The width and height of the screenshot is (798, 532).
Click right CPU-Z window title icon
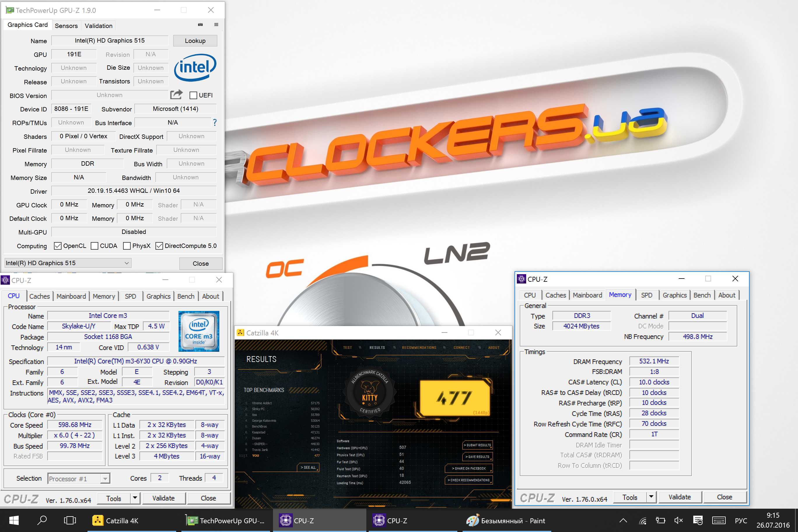[x=521, y=279]
